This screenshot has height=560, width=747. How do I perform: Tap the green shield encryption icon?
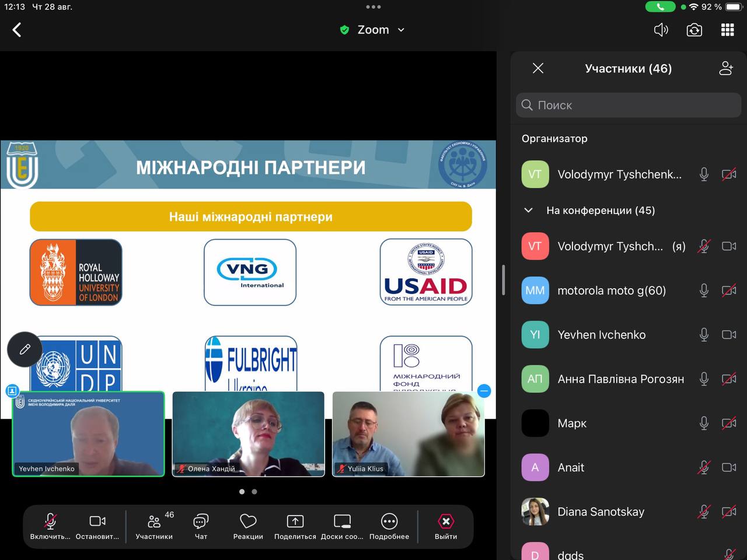point(344,30)
